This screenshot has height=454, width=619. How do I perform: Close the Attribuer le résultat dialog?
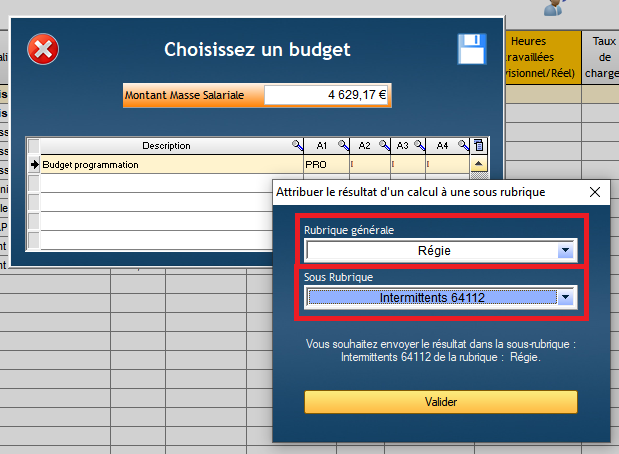(596, 192)
